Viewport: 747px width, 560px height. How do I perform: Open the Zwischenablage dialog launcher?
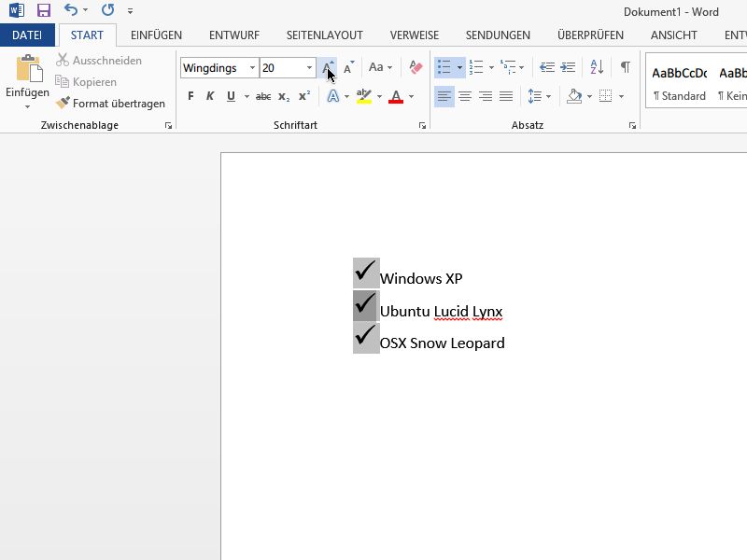point(168,125)
